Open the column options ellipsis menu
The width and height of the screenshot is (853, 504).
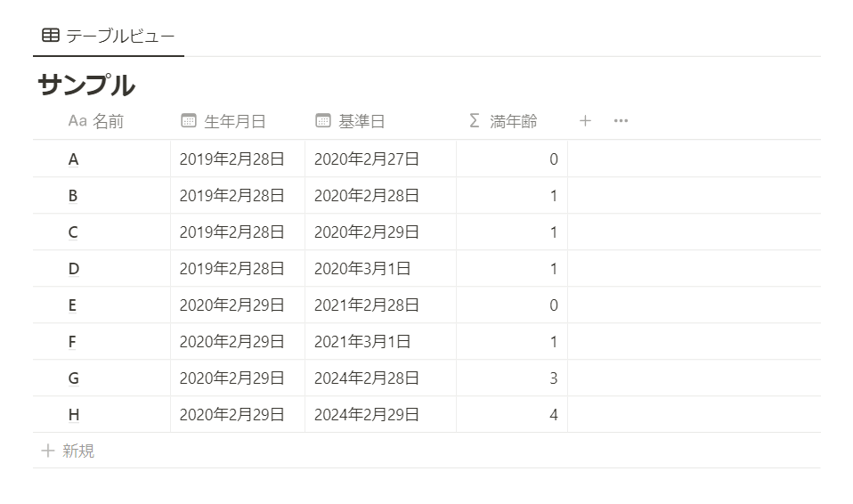click(x=621, y=121)
